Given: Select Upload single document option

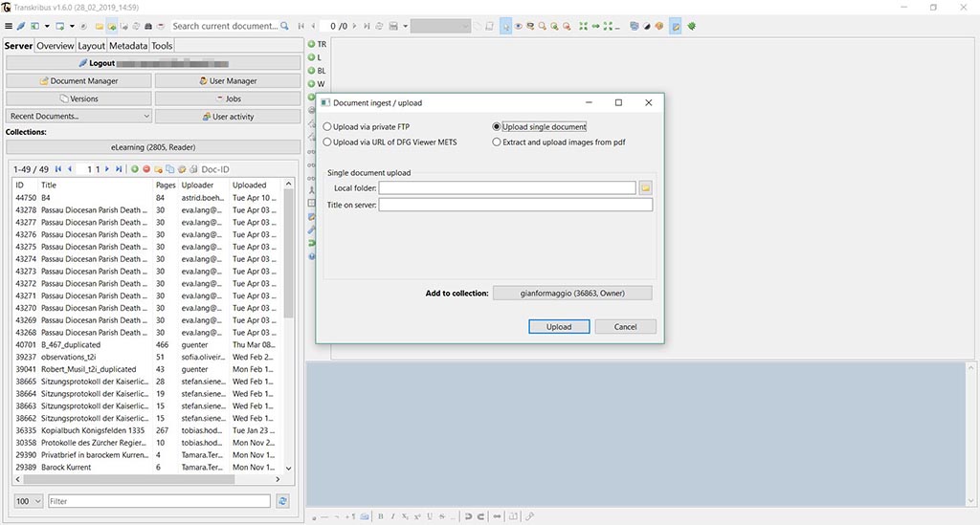Looking at the screenshot, I should tap(540, 127).
